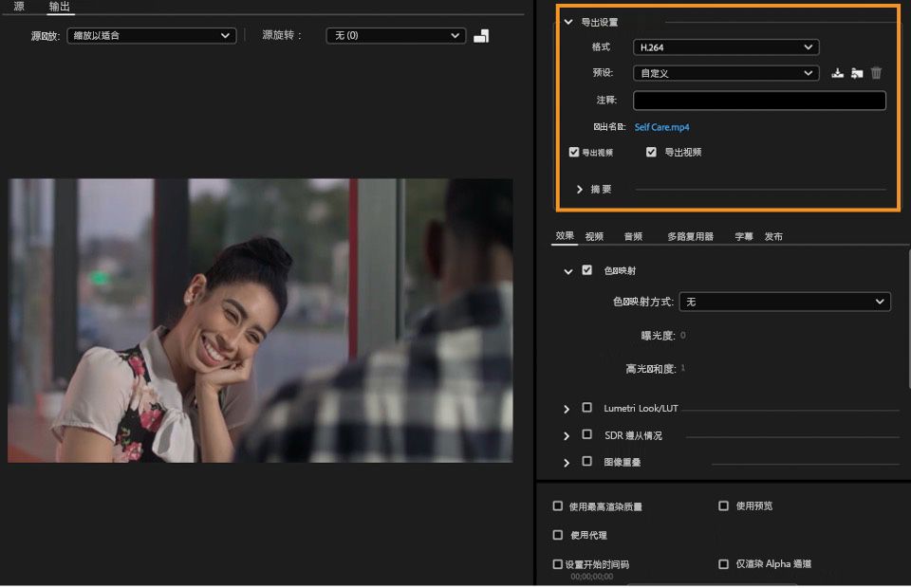Click the 高光饱和度 value 1
The height and width of the screenshot is (588, 911).
pos(682,367)
